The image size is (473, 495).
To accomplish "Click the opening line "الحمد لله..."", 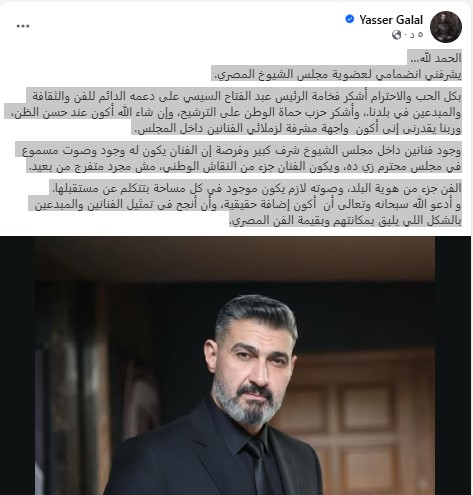I will click(x=435, y=58).
